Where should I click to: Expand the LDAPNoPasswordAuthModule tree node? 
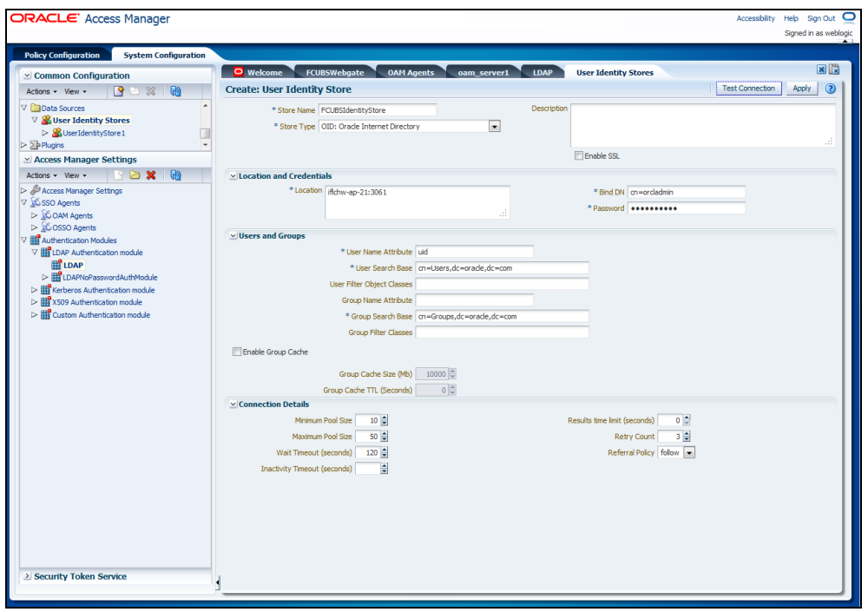[45, 277]
